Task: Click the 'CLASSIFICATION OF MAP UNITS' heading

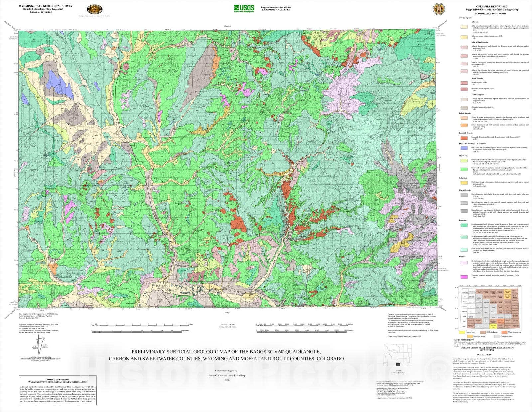Action: click(490, 14)
